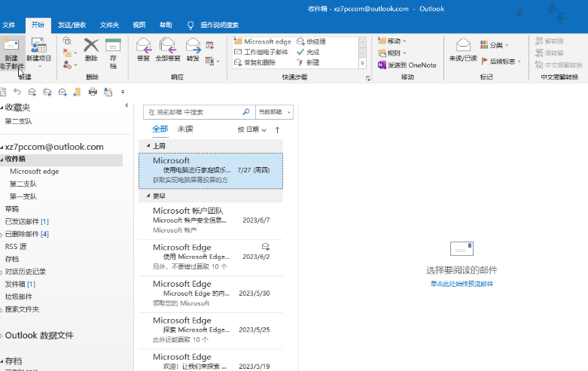This screenshot has height=371, width=588.
Task: Click the Forward icon in quick access toolbar
Action: click(x=62, y=92)
